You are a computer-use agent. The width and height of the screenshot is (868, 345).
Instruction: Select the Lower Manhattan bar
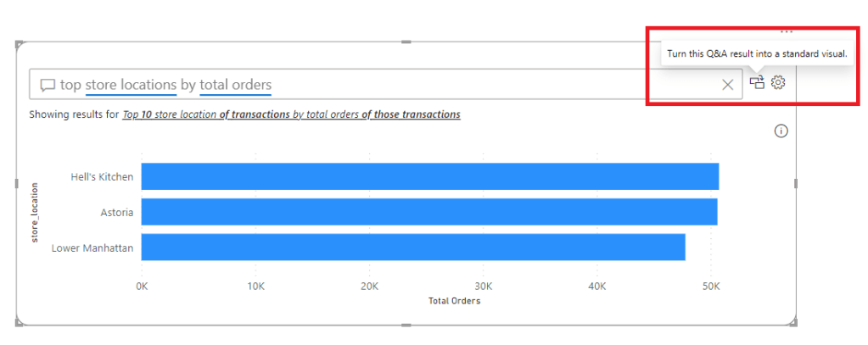coord(412,247)
